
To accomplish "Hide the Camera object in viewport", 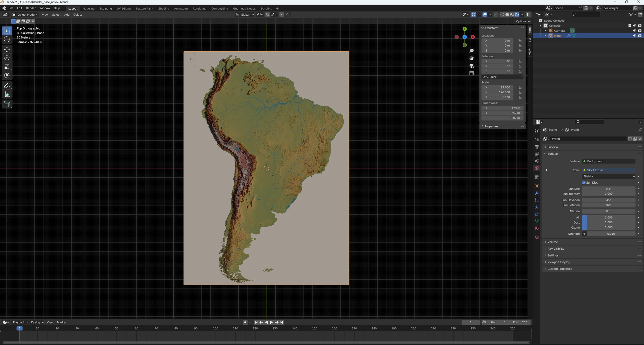I will [635, 31].
